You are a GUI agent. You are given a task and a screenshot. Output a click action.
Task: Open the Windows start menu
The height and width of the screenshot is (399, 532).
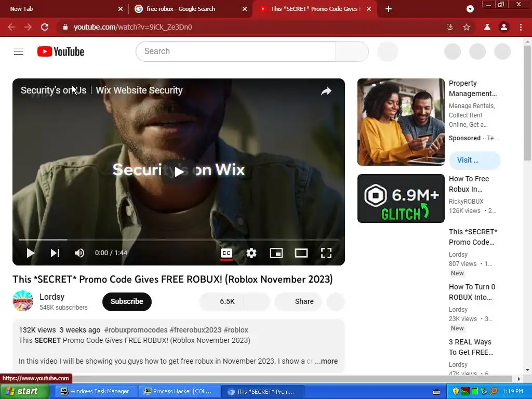click(24, 391)
